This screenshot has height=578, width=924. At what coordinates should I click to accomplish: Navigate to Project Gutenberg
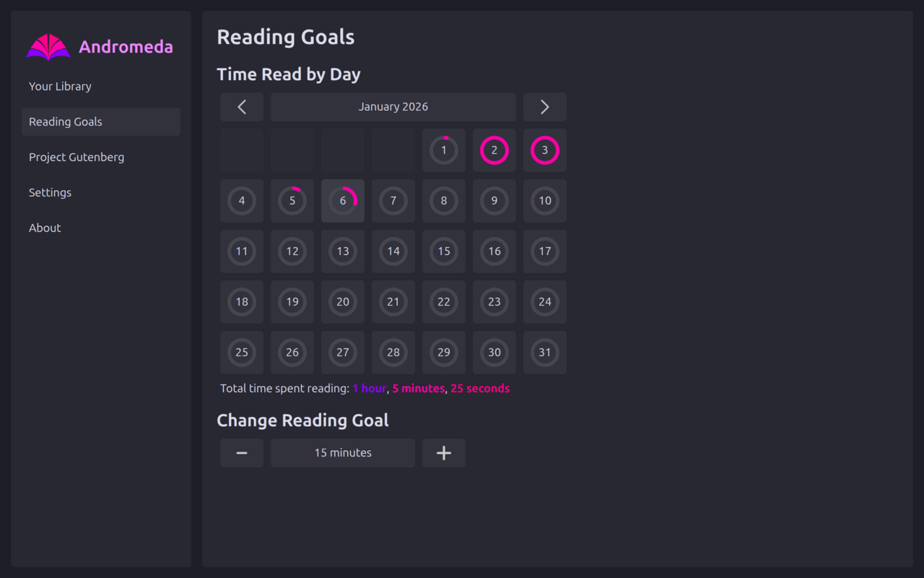coord(76,157)
